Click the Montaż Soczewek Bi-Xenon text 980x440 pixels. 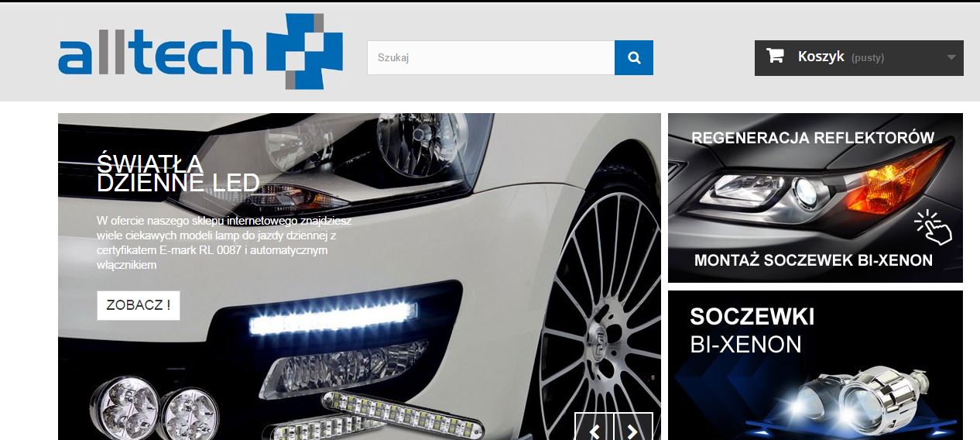click(x=813, y=260)
